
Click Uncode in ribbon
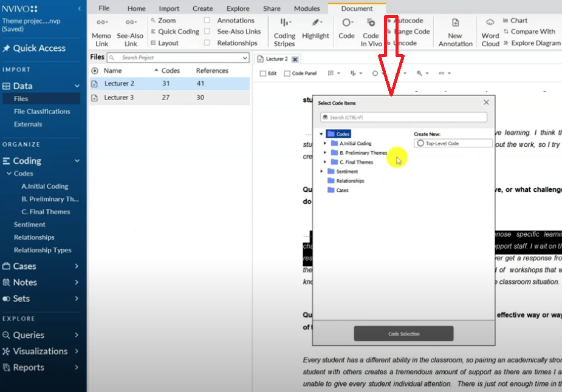(x=402, y=43)
